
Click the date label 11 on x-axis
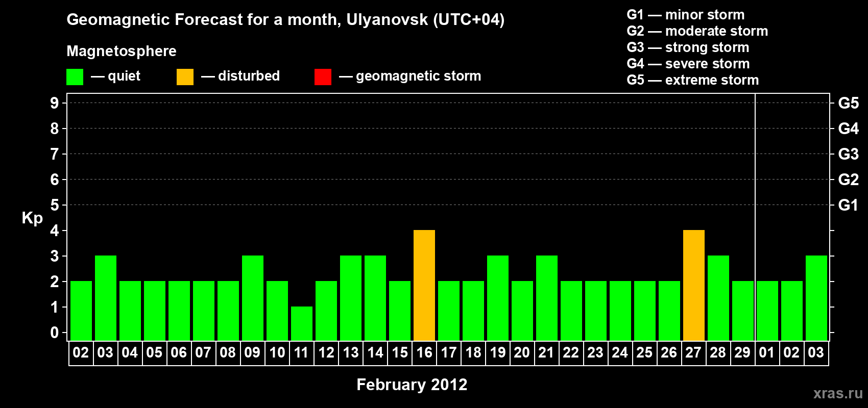click(301, 352)
